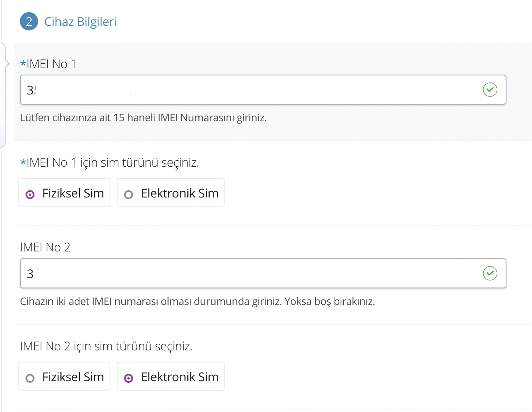
Task: Click the green checkmark in IMEI No 1 field
Action: click(490, 90)
